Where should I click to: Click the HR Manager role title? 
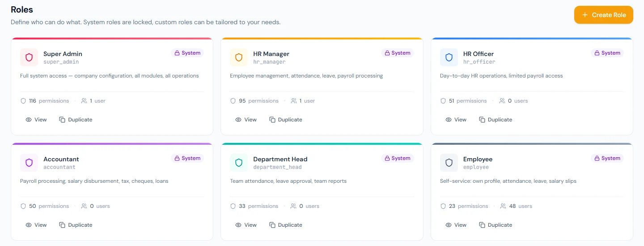click(271, 54)
